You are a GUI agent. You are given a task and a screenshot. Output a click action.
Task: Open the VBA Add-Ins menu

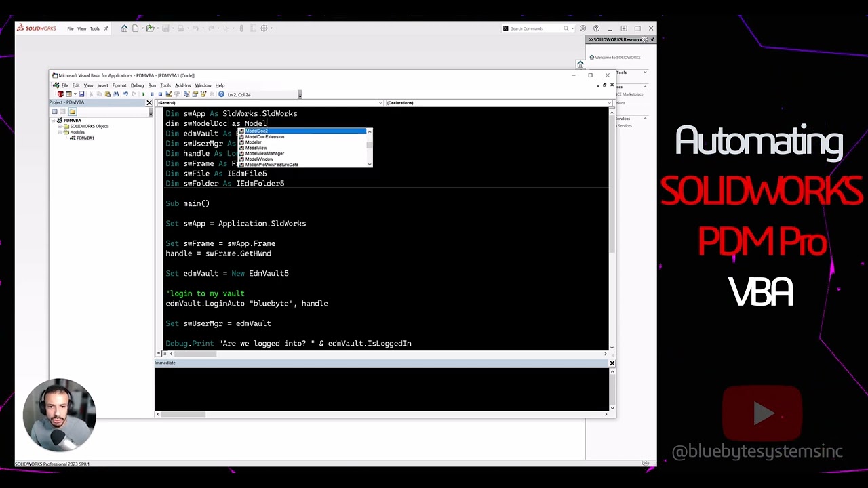[x=183, y=85]
